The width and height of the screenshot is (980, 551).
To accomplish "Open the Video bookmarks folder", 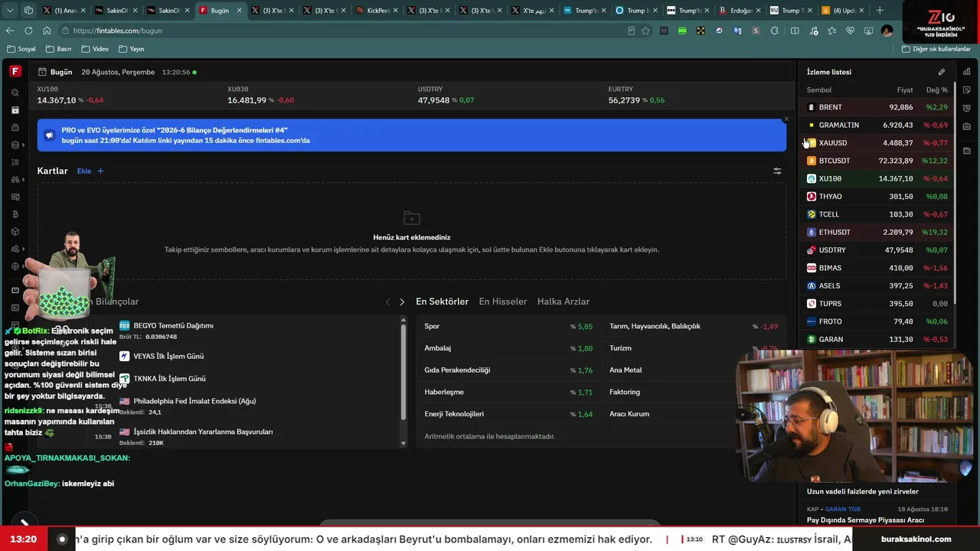I will 95,49.
